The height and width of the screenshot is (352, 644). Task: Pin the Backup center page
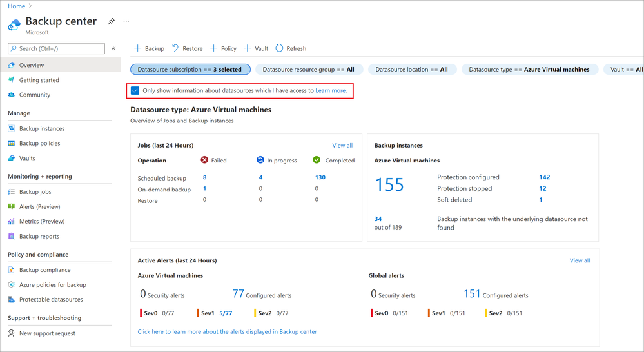[x=112, y=21]
